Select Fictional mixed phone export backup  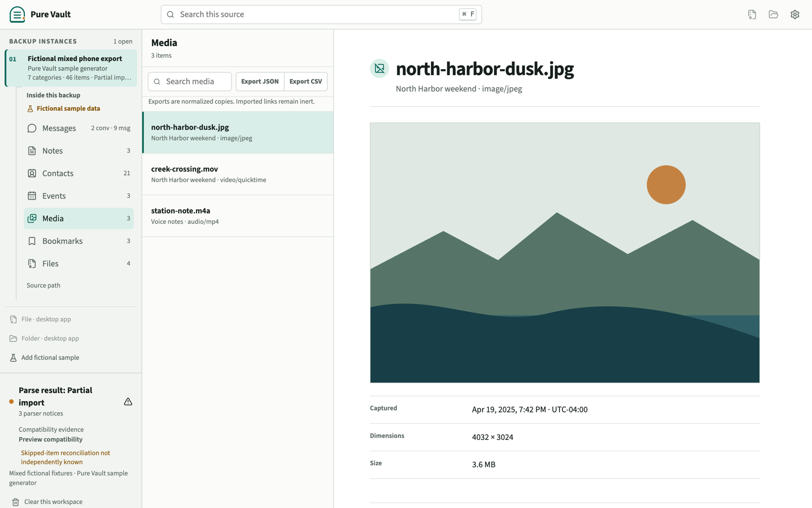coord(71,68)
